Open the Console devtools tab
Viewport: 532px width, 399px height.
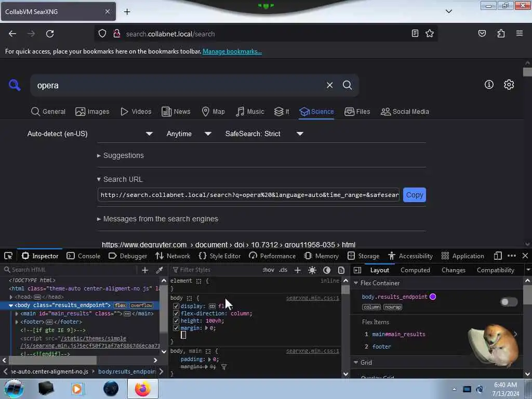click(x=84, y=256)
